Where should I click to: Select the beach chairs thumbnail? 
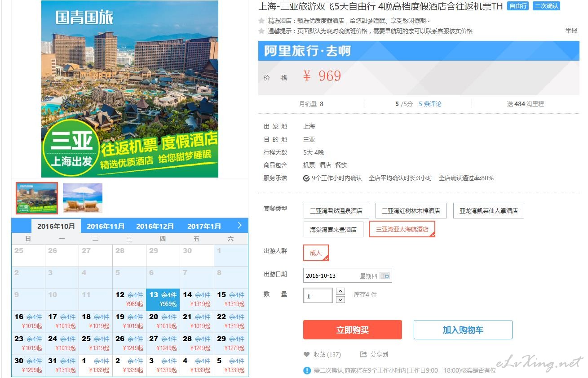83,198
